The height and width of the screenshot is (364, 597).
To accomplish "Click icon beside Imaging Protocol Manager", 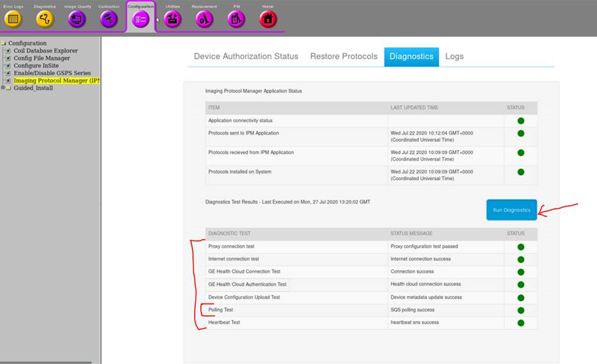I will [x=8, y=81].
